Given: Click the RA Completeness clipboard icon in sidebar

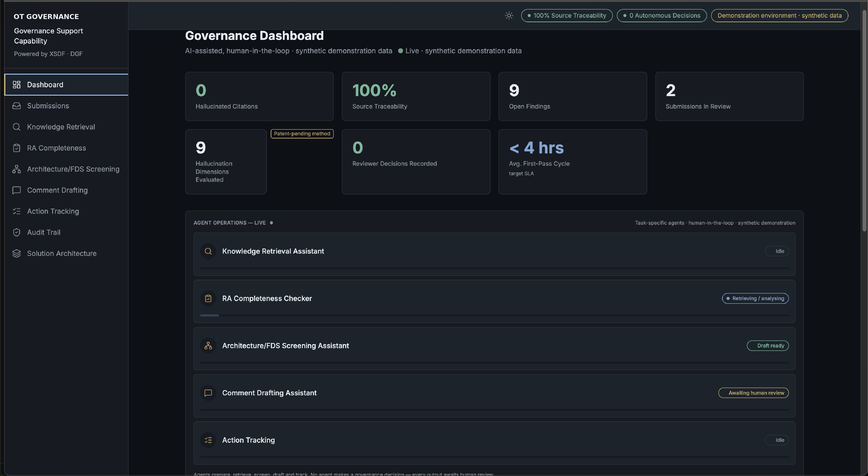Looking at the screenshot, I should pyautogui.click(x=17, y=148).
